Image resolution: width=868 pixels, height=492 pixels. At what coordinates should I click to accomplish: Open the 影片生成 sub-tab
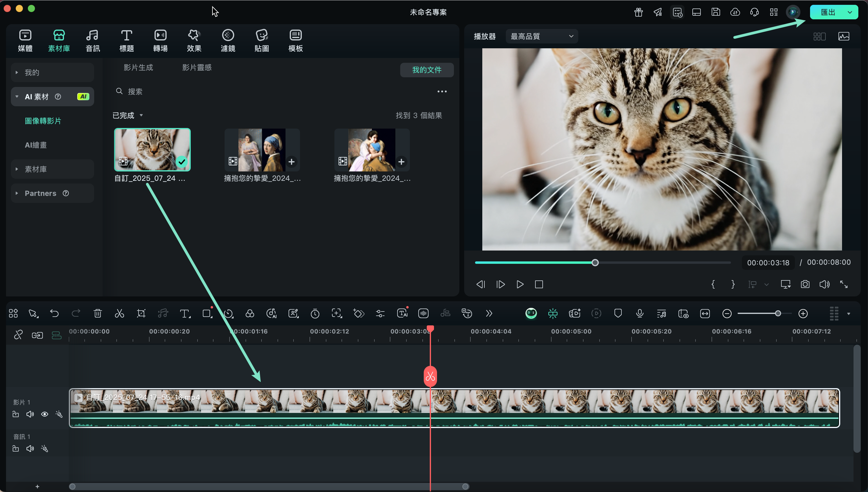click(138, 67)
